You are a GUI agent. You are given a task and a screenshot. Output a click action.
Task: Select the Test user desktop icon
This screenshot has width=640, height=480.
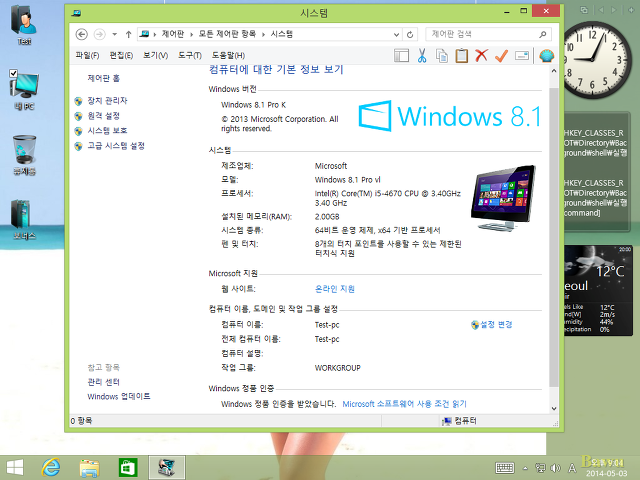[x=24, y=24]
